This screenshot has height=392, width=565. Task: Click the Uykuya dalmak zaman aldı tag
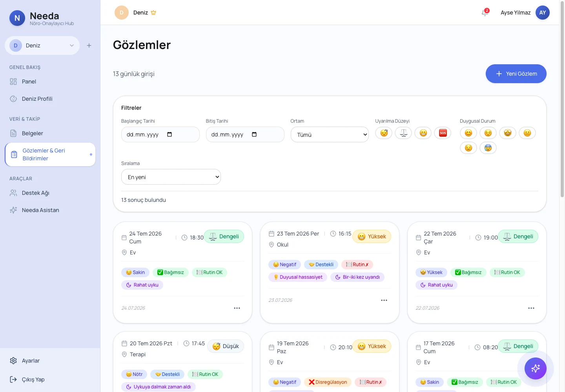click(159, 387)
